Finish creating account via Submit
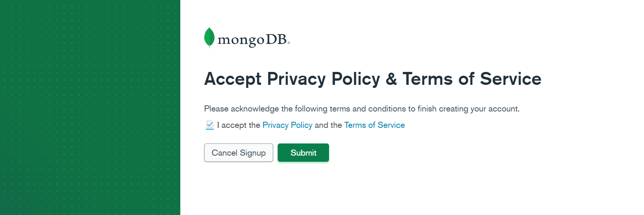Viewport: 644px width, 215px height. [303, 153]
